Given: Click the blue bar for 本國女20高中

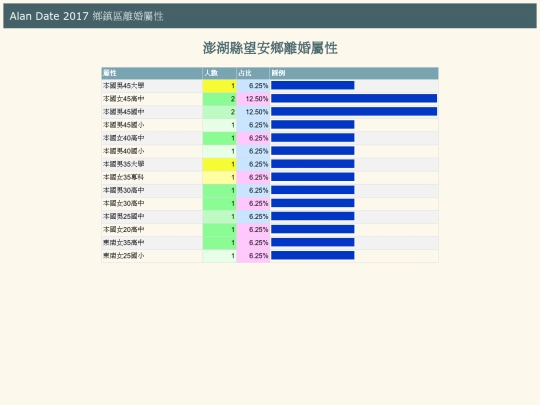Looking at the screenshot, I should click(313, 229).
